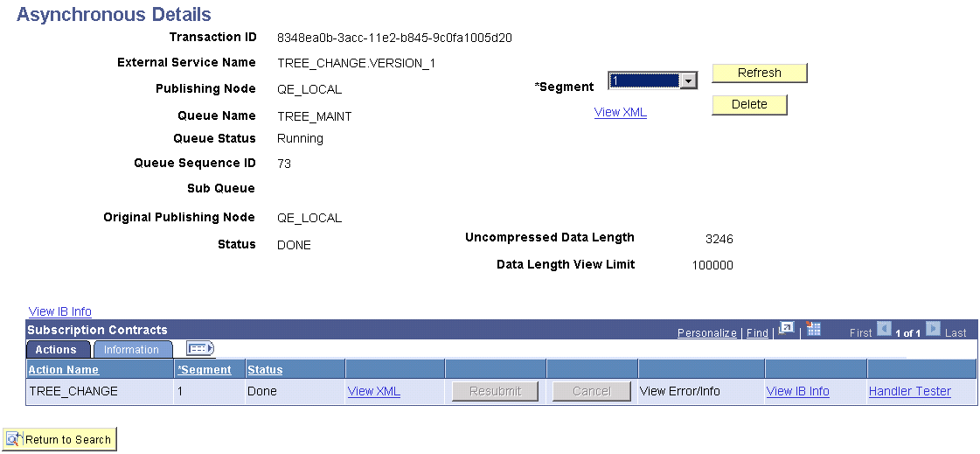Image resolution: width=980 pixels, height=454 pixels.
Task: Click the View All popup icon
Action: [786, 329]
